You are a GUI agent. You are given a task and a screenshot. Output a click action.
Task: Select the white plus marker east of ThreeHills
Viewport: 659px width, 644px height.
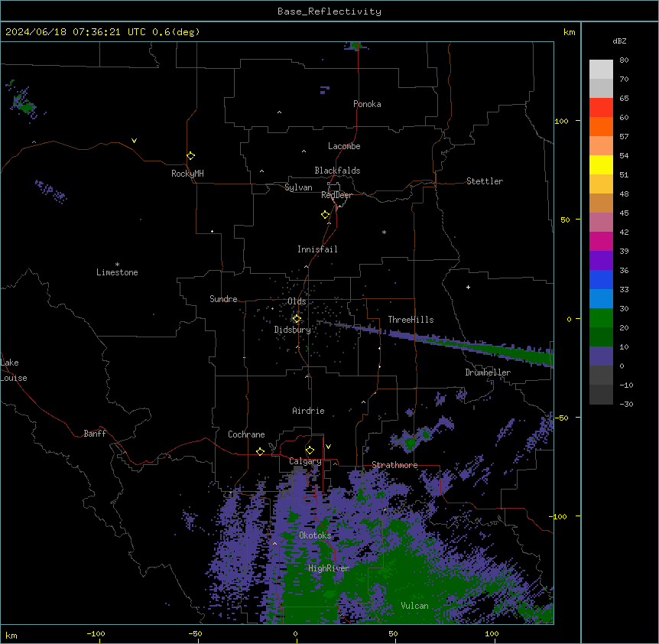point(468,287)
